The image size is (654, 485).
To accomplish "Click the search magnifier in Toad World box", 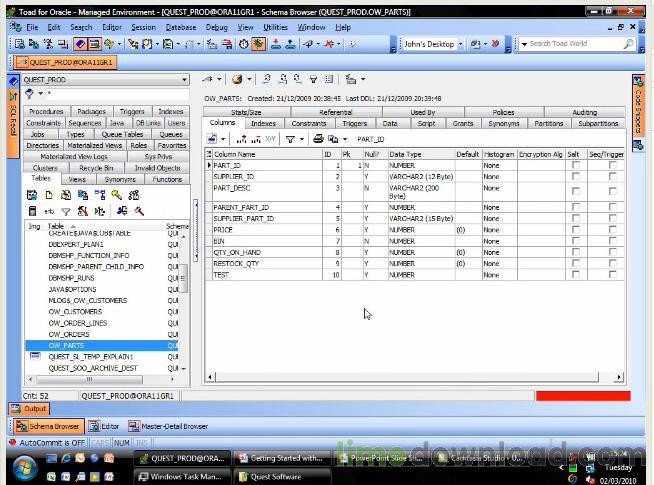I will click(x=628, y=44).
